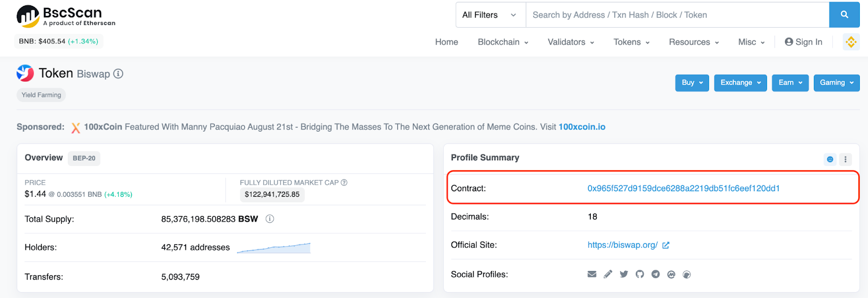Open the Buy dropdown button

click(x=692, y=83)
